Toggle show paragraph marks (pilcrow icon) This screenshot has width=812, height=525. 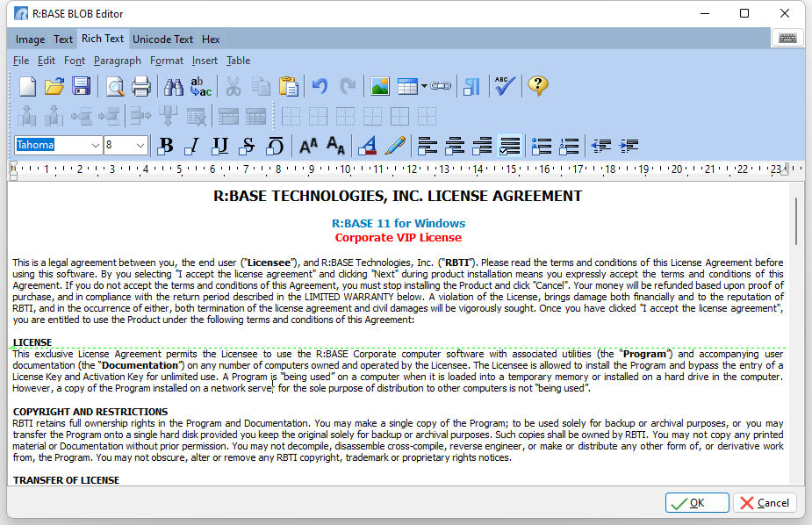pyautogui.click(x=471, y=86)
